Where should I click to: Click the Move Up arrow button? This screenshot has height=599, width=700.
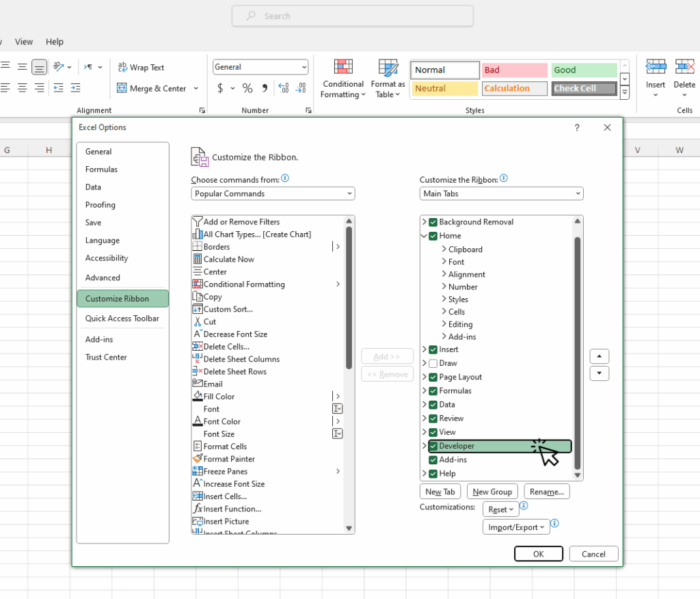pyautogui.click(x=599, y=356)
